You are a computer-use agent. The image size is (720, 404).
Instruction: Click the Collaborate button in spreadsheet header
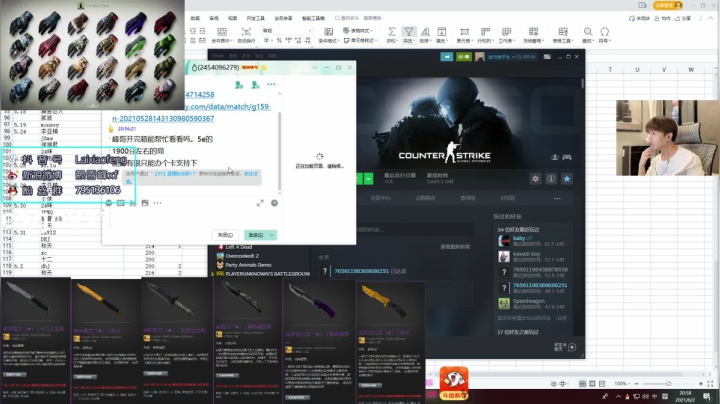coord(663,18)
